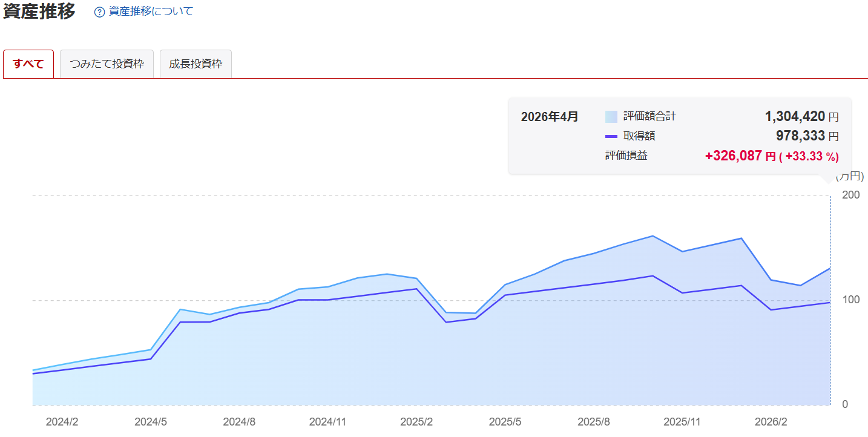Screen dimensions: 868x437
Task: Switch to the つみたて投資枠 tab
Action: tap(107, 64)
